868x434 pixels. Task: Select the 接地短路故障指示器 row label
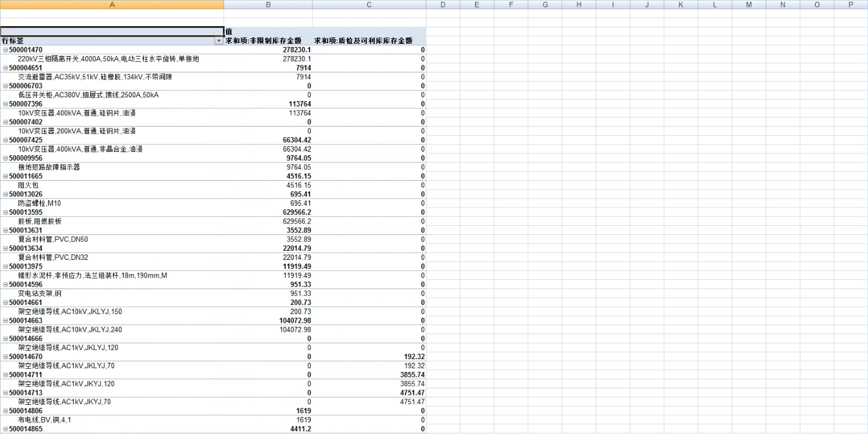(49, 167)
